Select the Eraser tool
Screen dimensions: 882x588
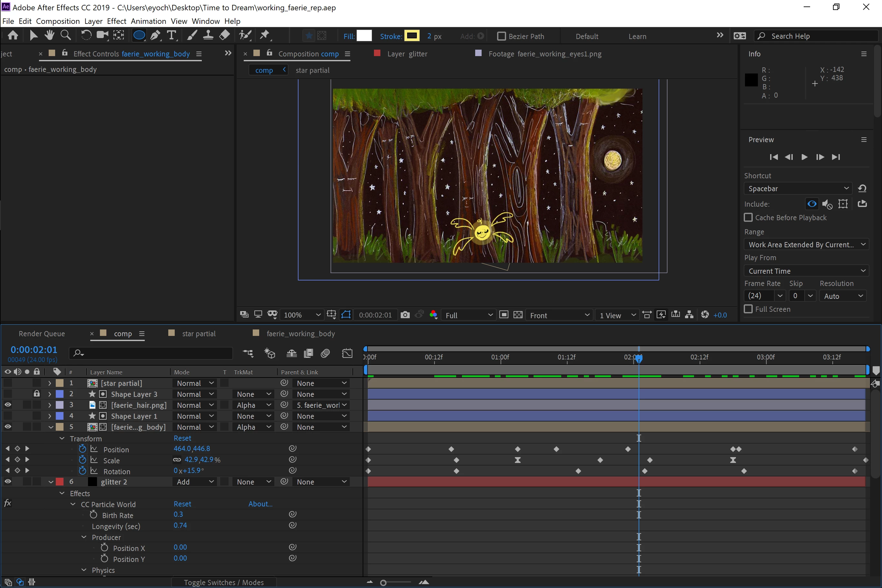point(225,36)
